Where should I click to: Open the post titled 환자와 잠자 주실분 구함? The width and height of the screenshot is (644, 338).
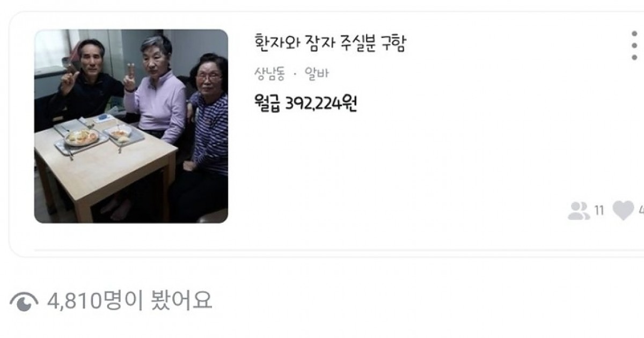pos(330,43)
